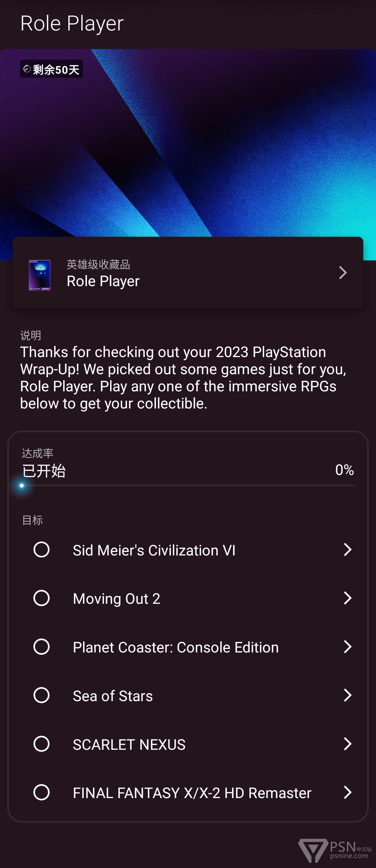Select the circle next to Sid Meier's Civilization VI
This screenshot has width=376, height=868.
(x=42, y=550)
